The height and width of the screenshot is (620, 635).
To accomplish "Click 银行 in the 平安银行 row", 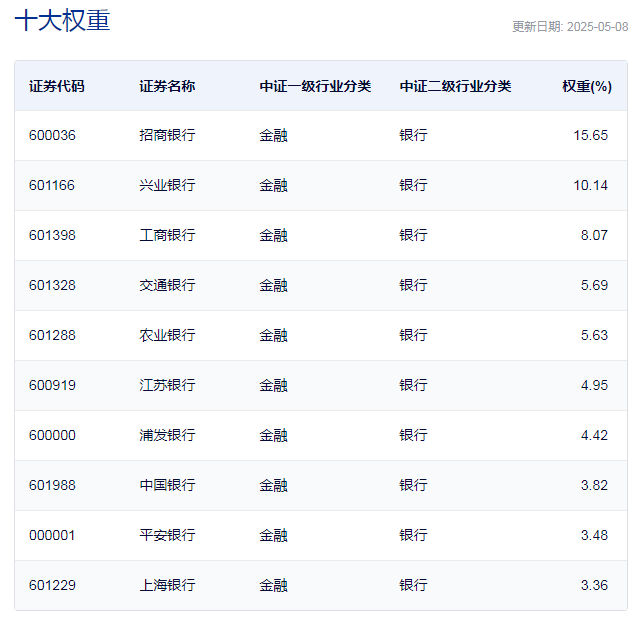I will [x=413, y=535].
